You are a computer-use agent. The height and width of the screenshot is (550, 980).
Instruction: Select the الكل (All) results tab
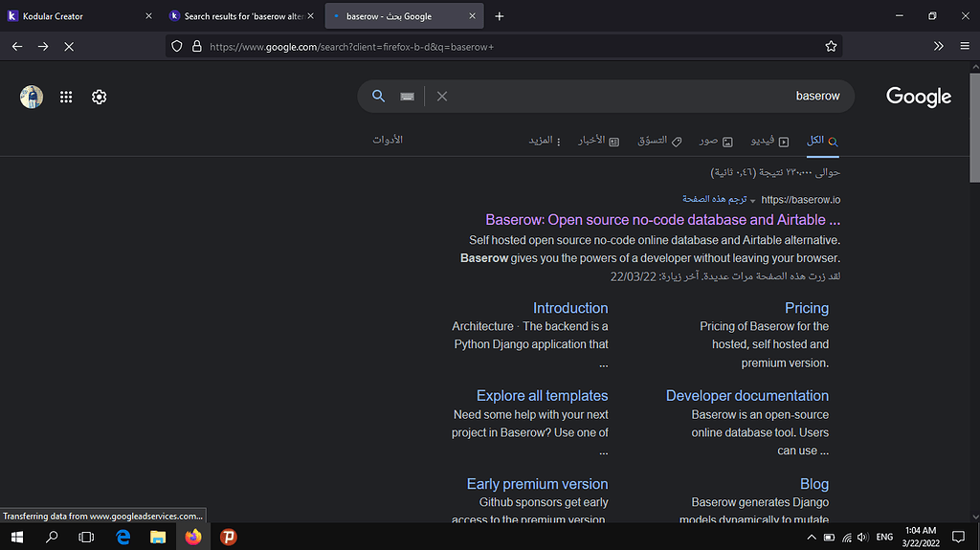pos(822,141)
